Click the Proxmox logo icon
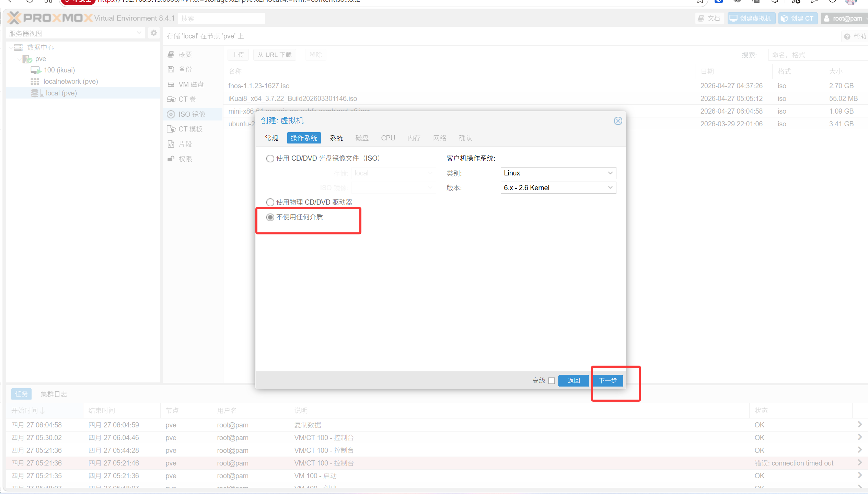This screenshot has width=868, height=494. (x=14, y=18)
